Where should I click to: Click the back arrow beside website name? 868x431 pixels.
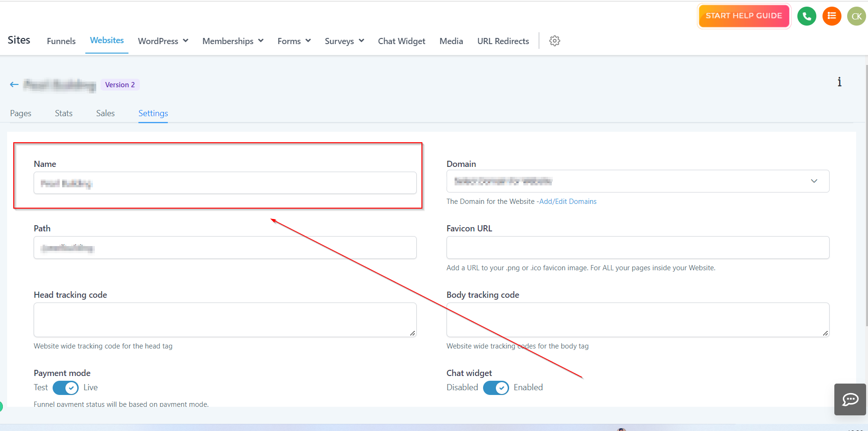pos(14,84)
